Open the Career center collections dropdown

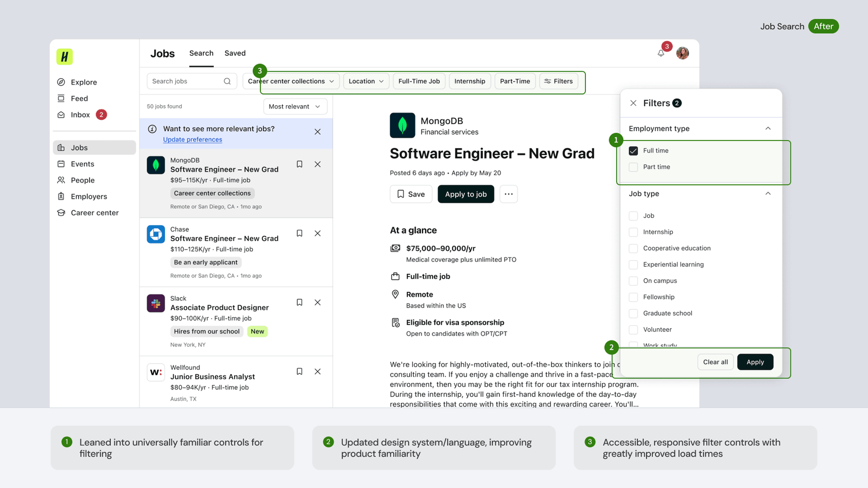[x=291, y=81]
